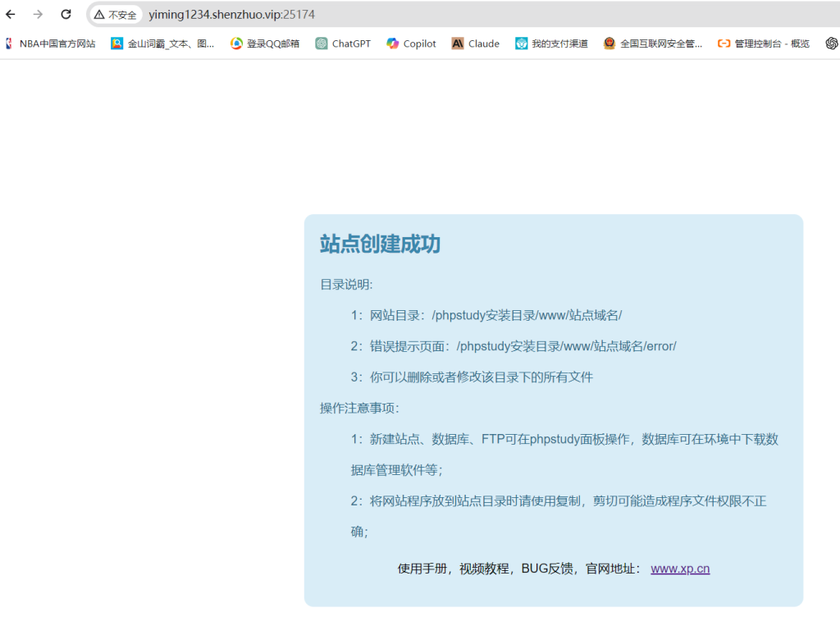Screen dimensions: 840x626
Task: Click the 网站目录 path line
Action: click(x=486, y=315)
